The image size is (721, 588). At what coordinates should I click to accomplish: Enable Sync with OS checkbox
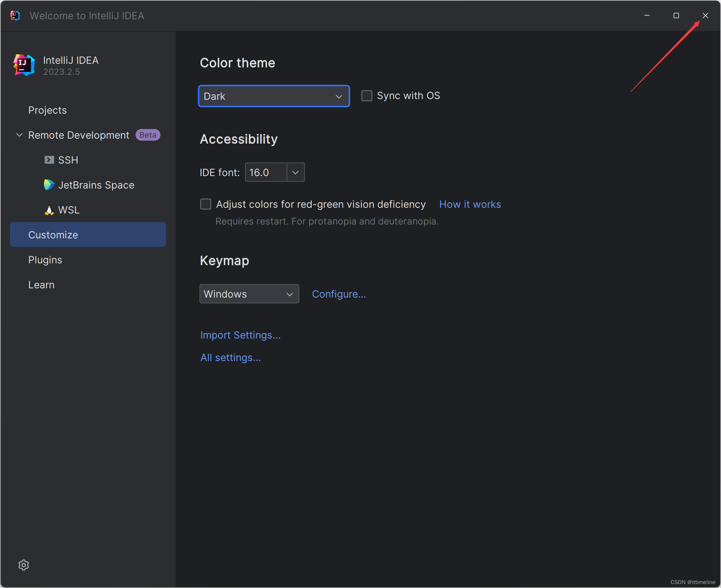click(367, 96)
